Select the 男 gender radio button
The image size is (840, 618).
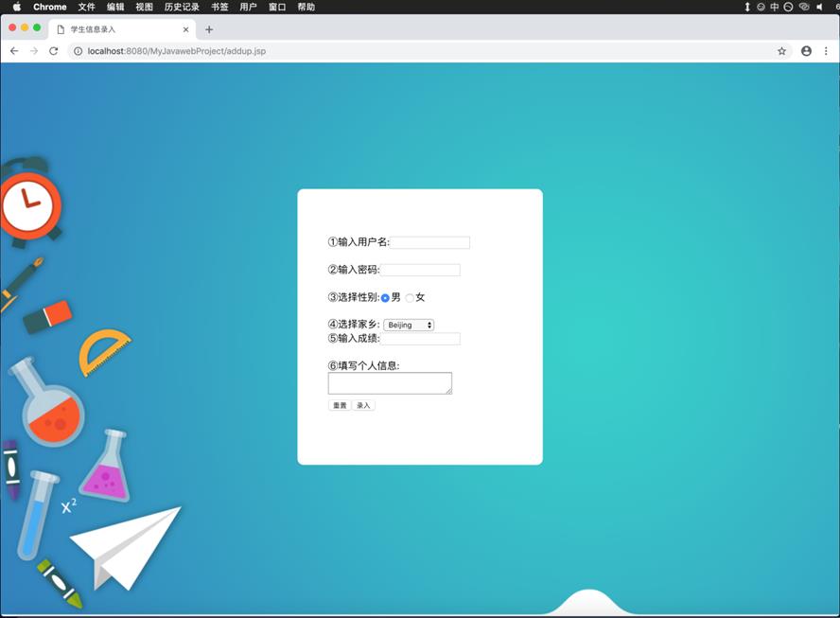point(385,298)
